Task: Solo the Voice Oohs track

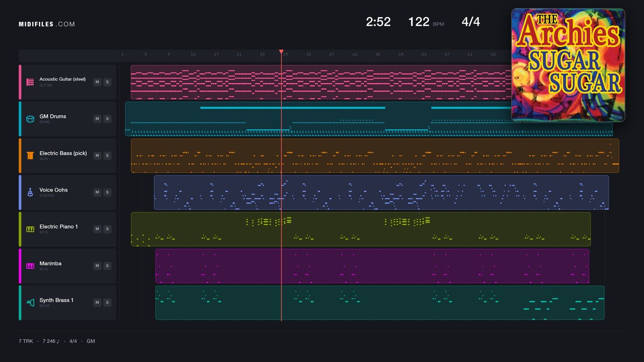Action: click(x=107, y=192)
